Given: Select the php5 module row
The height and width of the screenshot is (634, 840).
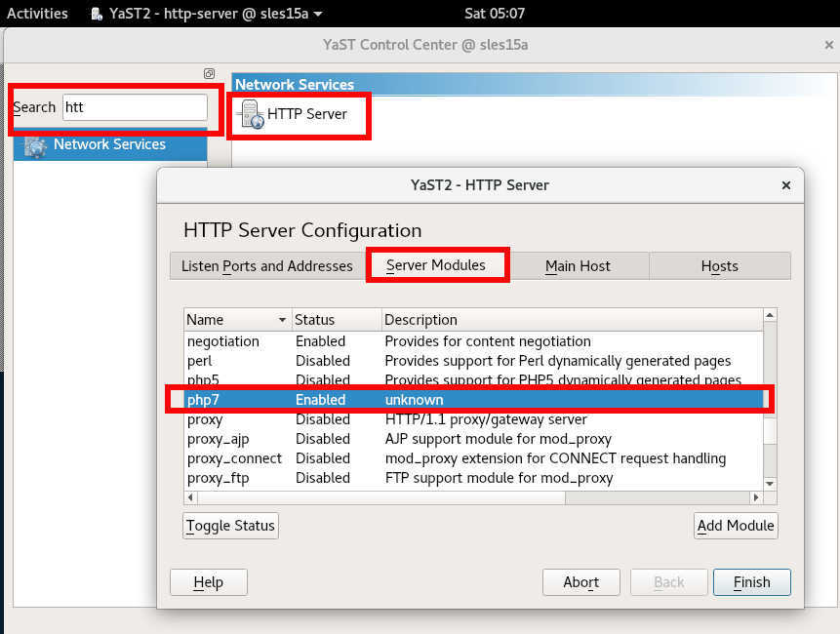Looking at the screenshot, I should coord(473,380).
